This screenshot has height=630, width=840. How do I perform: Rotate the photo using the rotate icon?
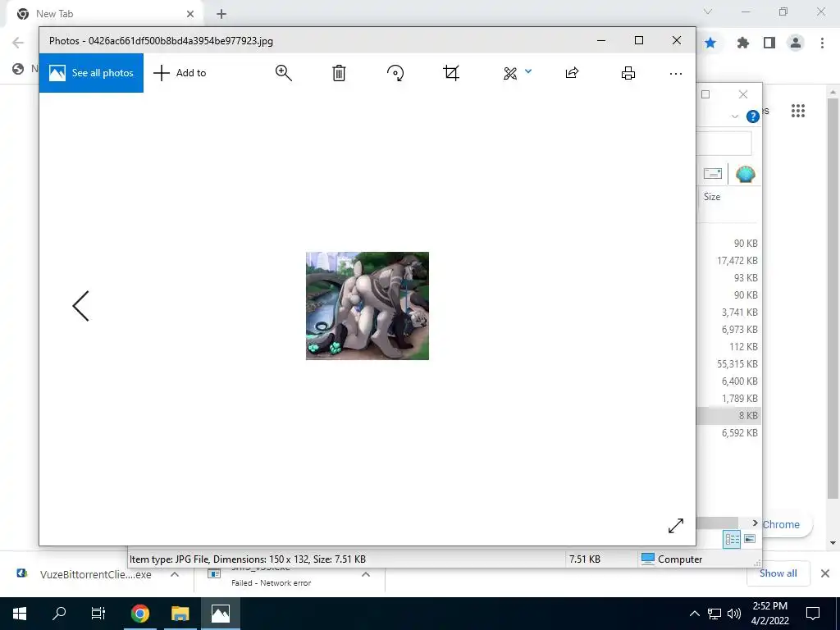pyautogui.click(x=395, y=73)
